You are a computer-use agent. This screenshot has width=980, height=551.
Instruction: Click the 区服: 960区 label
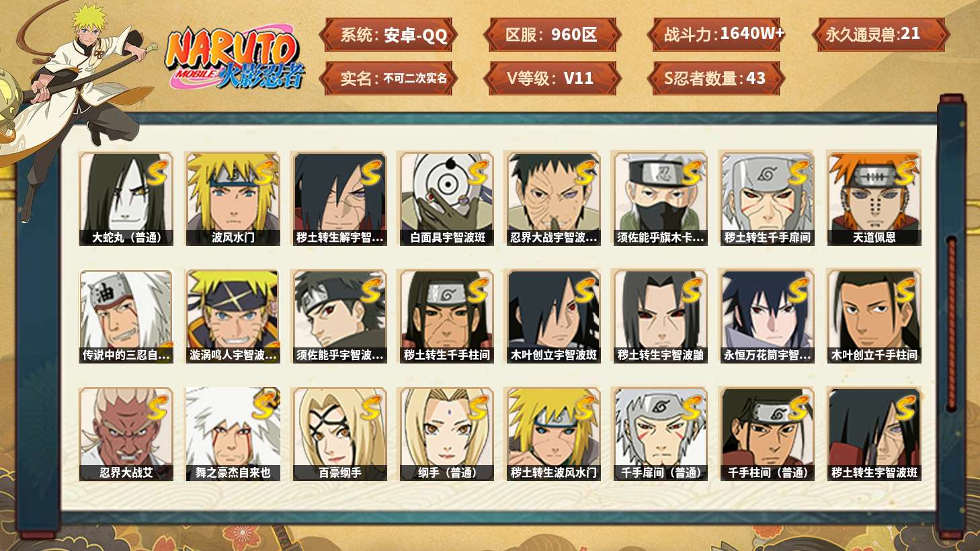pyautogui.click(x=551, y=35)
